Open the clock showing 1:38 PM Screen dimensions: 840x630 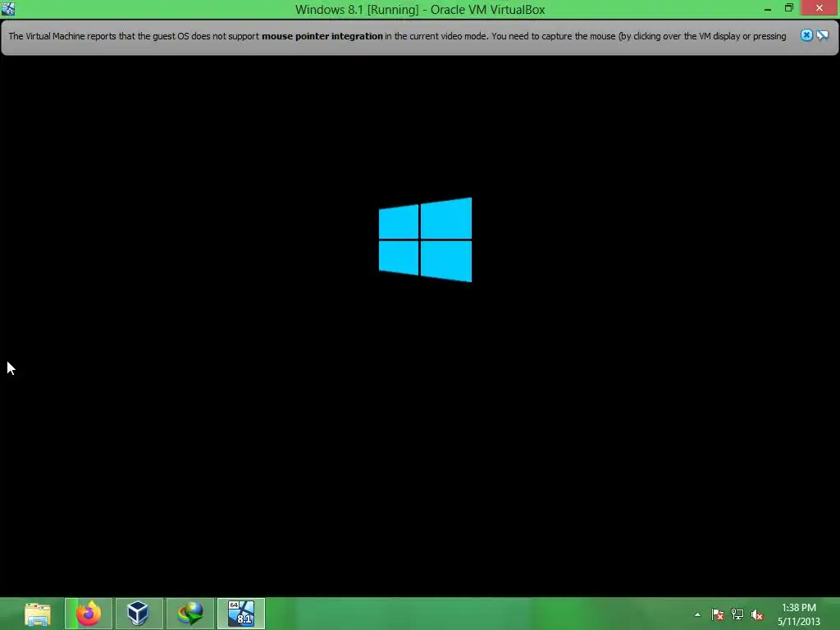pyautogui.click(x=799, y=614)
